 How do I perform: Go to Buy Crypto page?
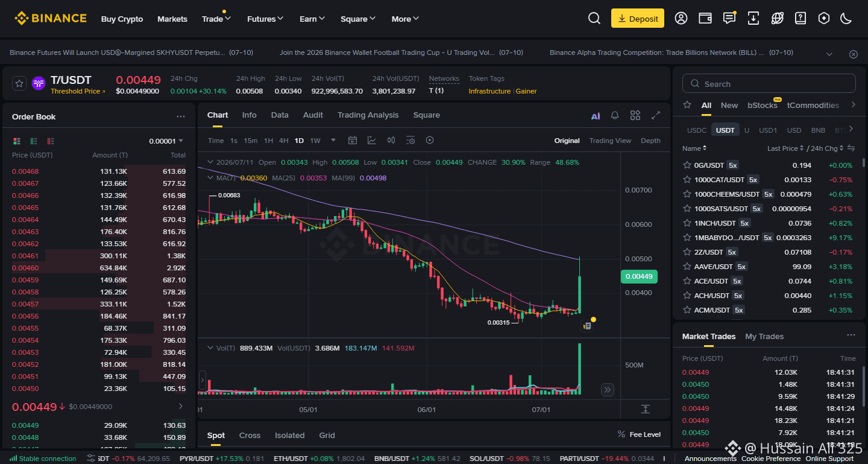coord(122,19)
